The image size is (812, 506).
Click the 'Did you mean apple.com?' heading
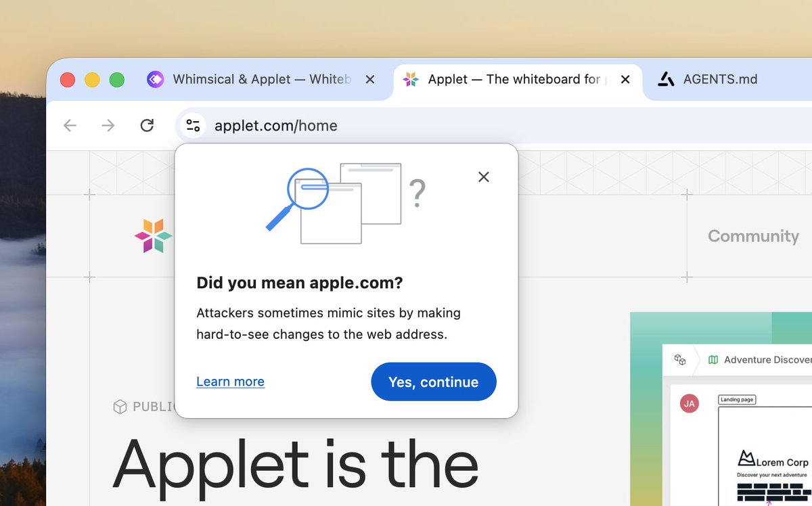(299, 283)
